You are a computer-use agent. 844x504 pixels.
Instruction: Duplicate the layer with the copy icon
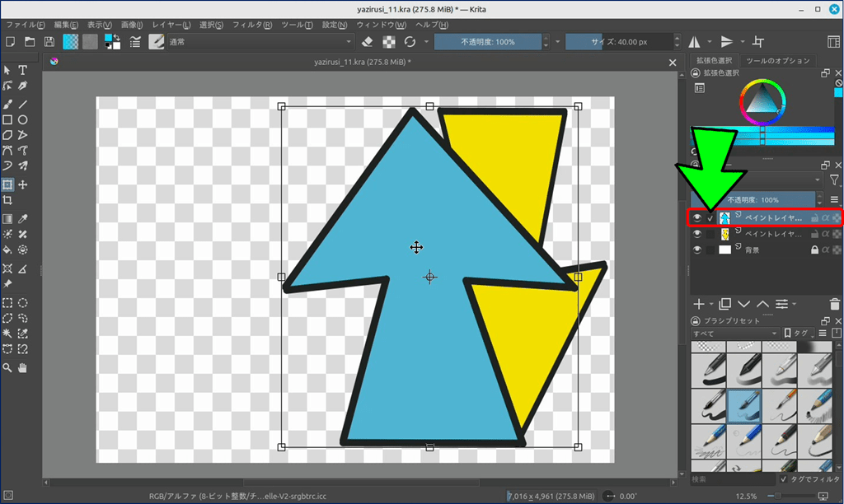[x=725, y=304]
